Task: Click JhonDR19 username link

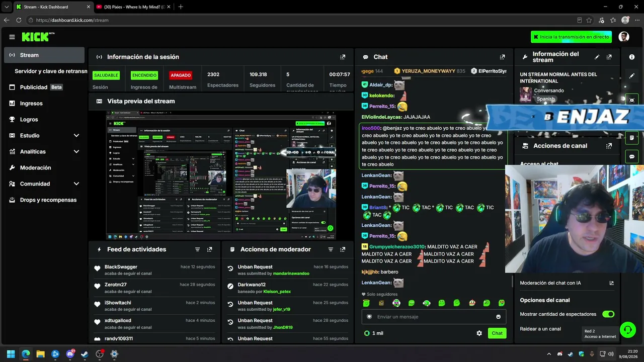Action: [x=283, y=327]
